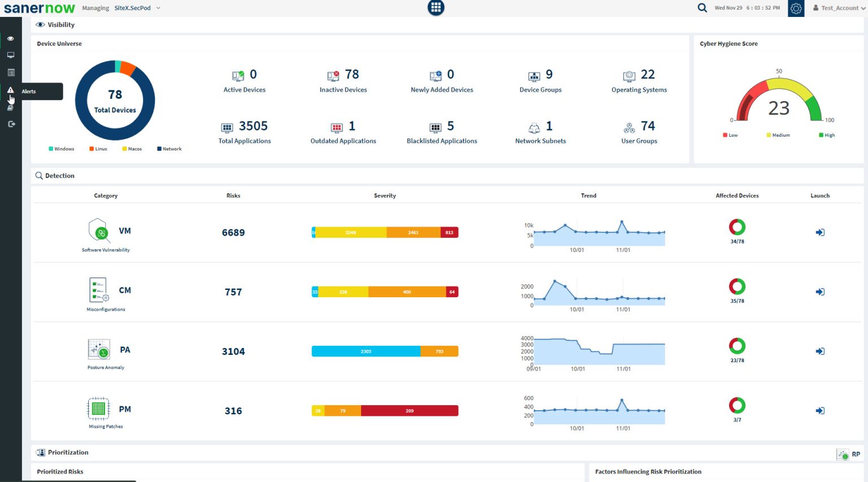868x482 pixels.
Task: Click the Outdated Applications icon
Action: tap(336, 128)
